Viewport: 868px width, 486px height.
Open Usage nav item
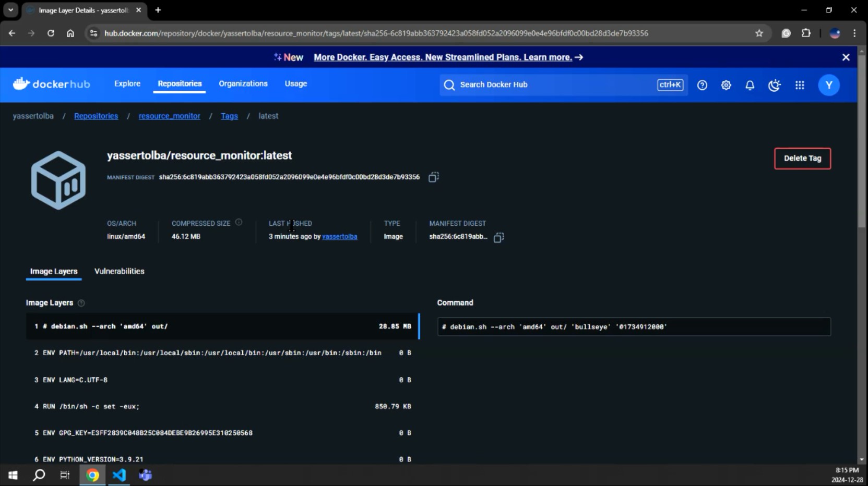[296, 83]
